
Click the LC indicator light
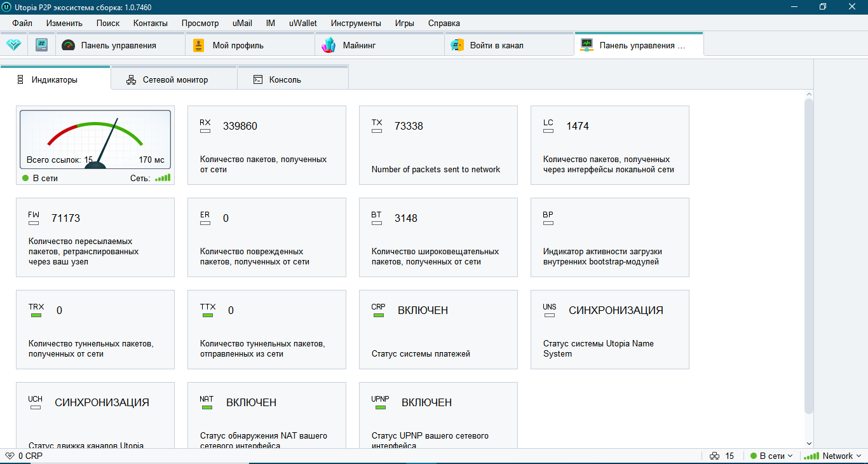point(548,131)
